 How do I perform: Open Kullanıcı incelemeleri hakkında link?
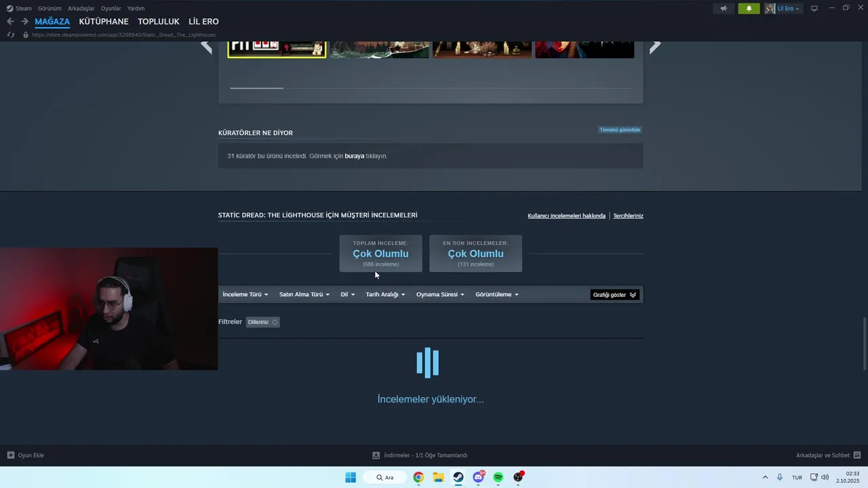point(566,216)
